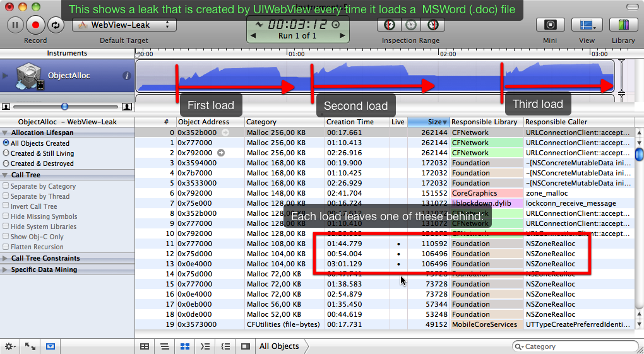The image size is (644, 354).
Task: Pause the recording with the pause button
Action: [x=15, y=25]
